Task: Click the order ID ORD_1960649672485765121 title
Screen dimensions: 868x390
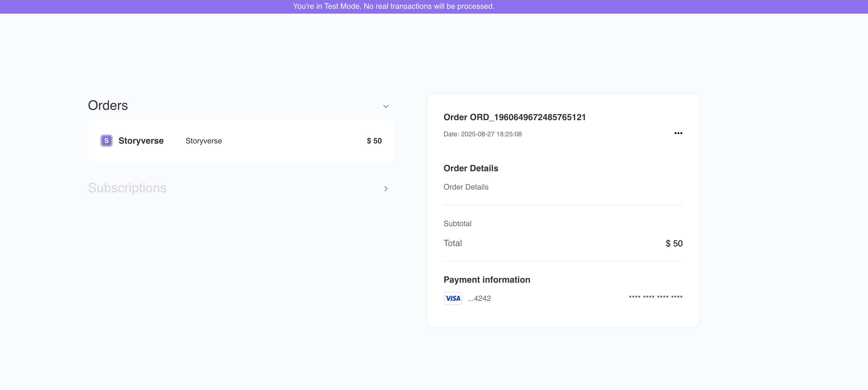Action: [x=515, y=117]
